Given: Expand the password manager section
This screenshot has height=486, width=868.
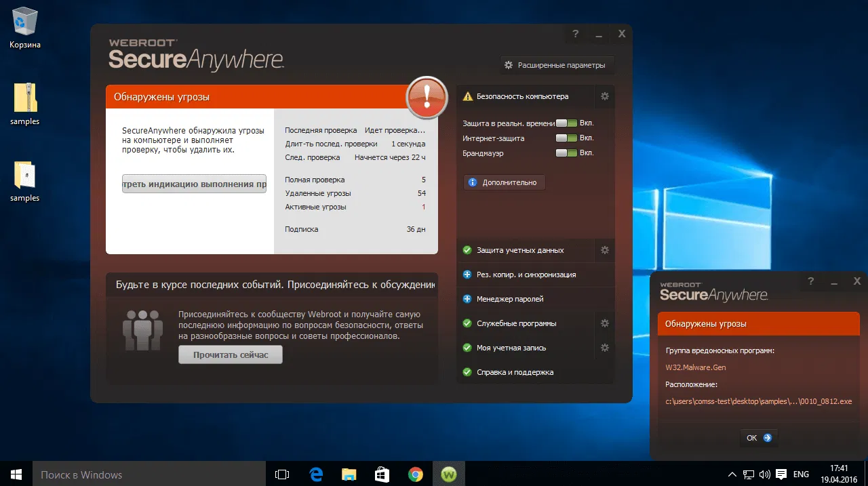Looking at the screenshot, I should coord(509,299).
